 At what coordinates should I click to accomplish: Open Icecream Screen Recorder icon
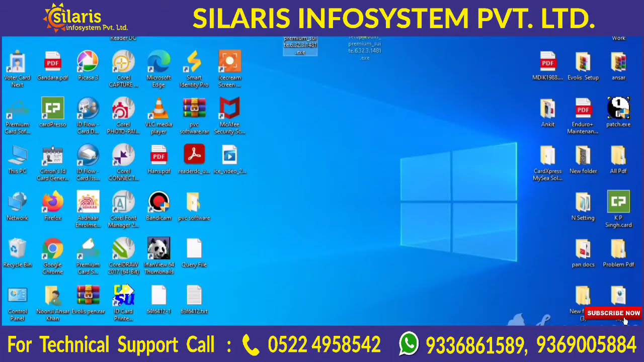point(229,69)
